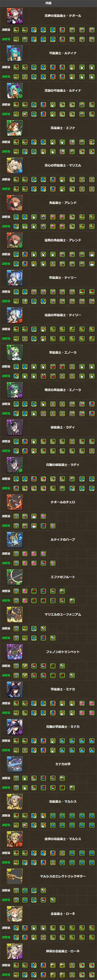Select the ルティナのハープ equipment icon
Image resolution: width=97 pixels, height=980 pixels.
[x=14, y=540]
